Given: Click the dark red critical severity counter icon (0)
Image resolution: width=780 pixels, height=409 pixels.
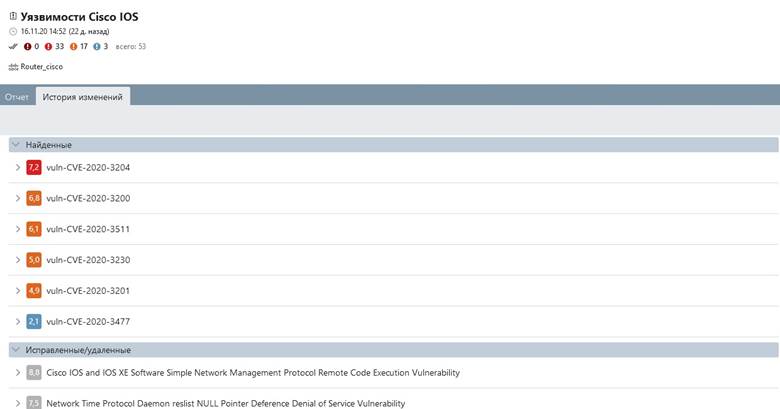Looking at the screenshot, I should [x=27, y=46].
